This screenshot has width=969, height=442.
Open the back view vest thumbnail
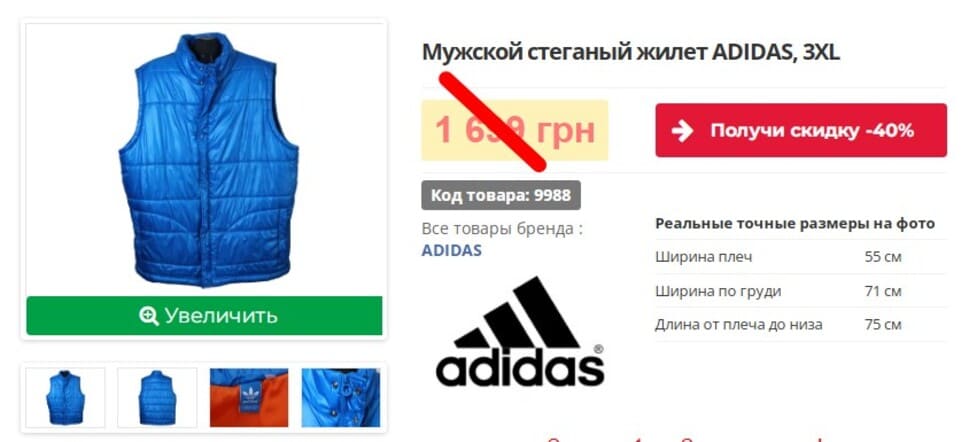pos(157,397)
